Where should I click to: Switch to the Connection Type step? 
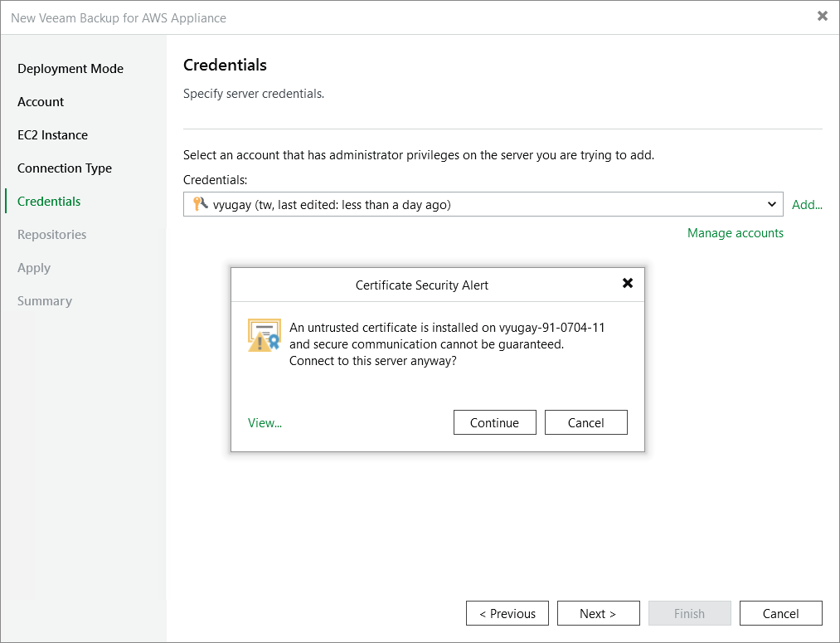[x=65, y=168]
